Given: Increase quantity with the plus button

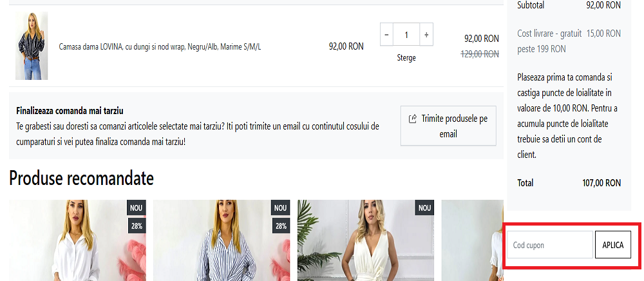Looking at the screenshot, I should (426, 34).
